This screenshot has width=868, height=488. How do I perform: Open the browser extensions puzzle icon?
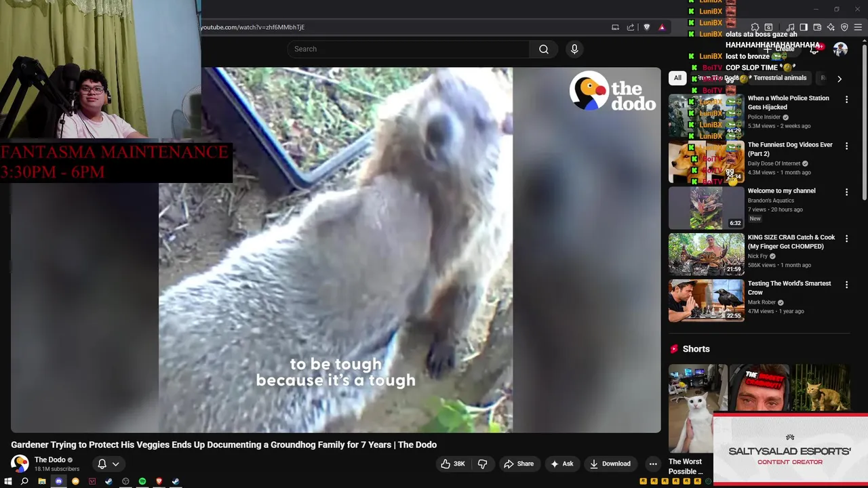pos(755,27)
